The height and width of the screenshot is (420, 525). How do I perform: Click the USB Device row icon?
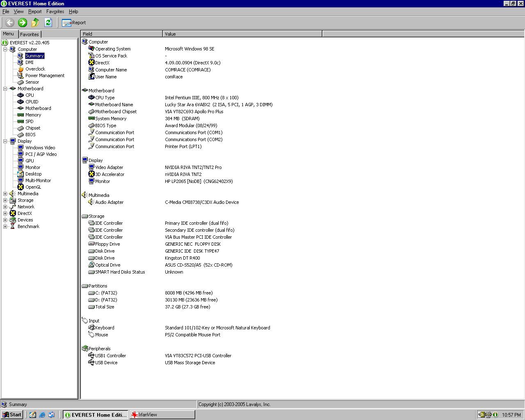coord(91,362)
